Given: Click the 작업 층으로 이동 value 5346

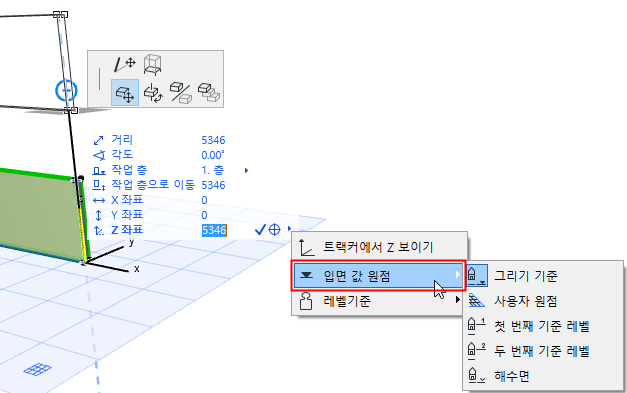Looking at the screenshot, I should point(213,185).
